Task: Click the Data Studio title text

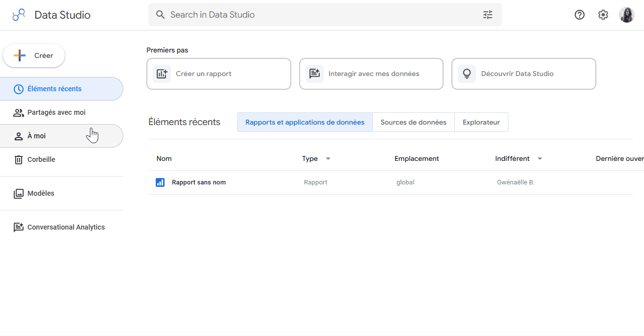Action: [62, 15]
